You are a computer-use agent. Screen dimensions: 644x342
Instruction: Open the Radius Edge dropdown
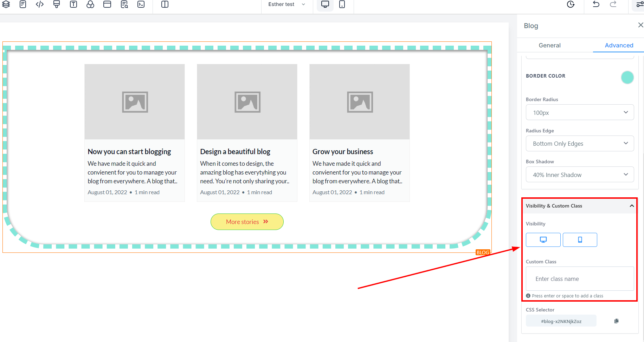(x=580, y=144)
